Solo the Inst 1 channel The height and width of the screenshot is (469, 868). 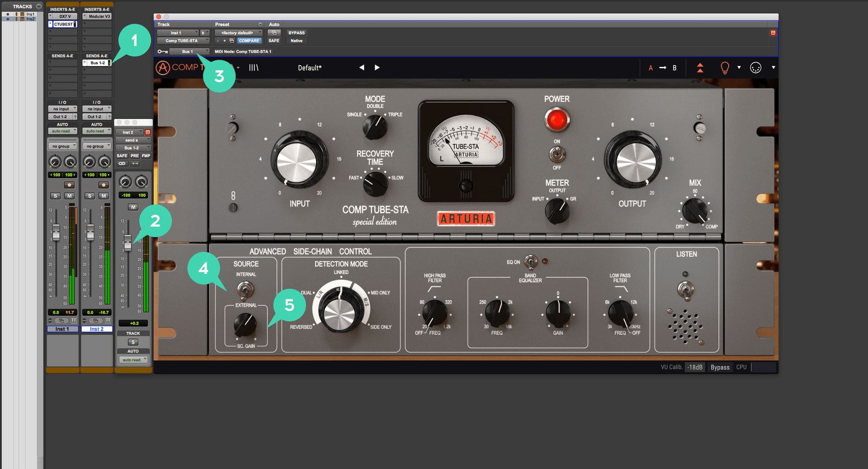[x=56, y=196]
